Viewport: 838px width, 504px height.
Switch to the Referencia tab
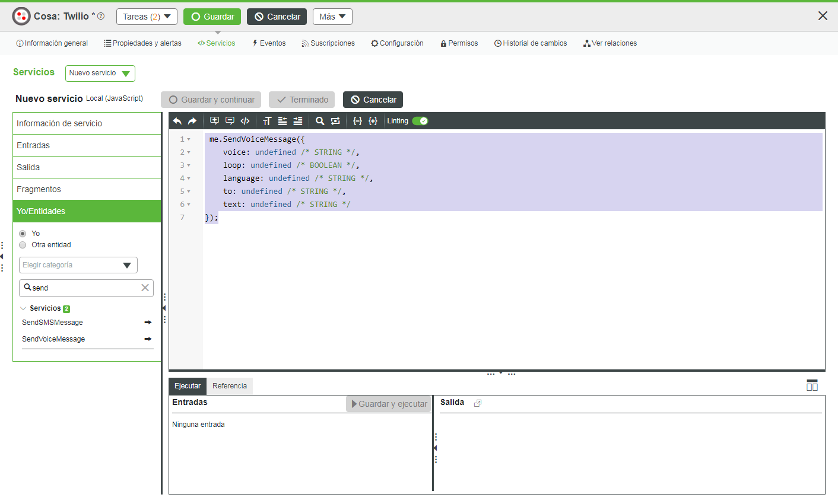[x=230, y=386]
